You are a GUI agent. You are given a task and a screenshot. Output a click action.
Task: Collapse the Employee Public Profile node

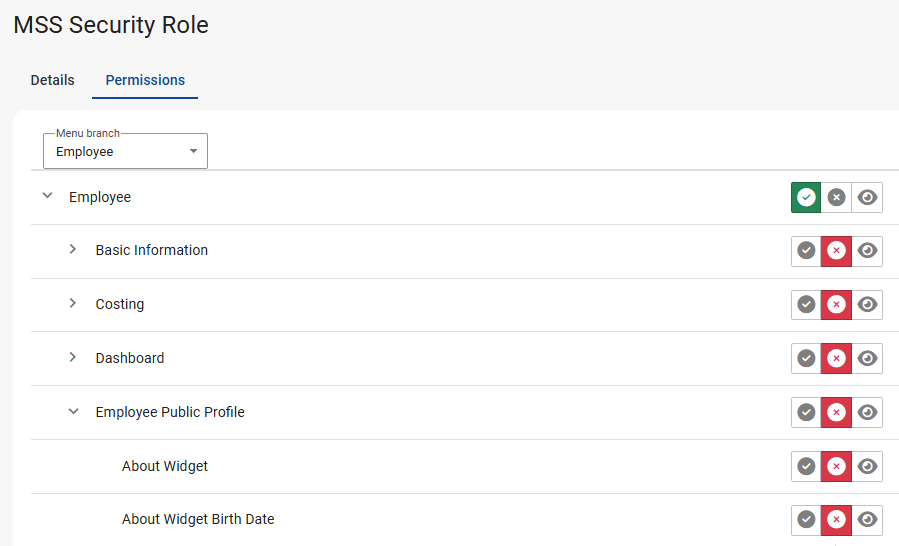coord(73,411)
